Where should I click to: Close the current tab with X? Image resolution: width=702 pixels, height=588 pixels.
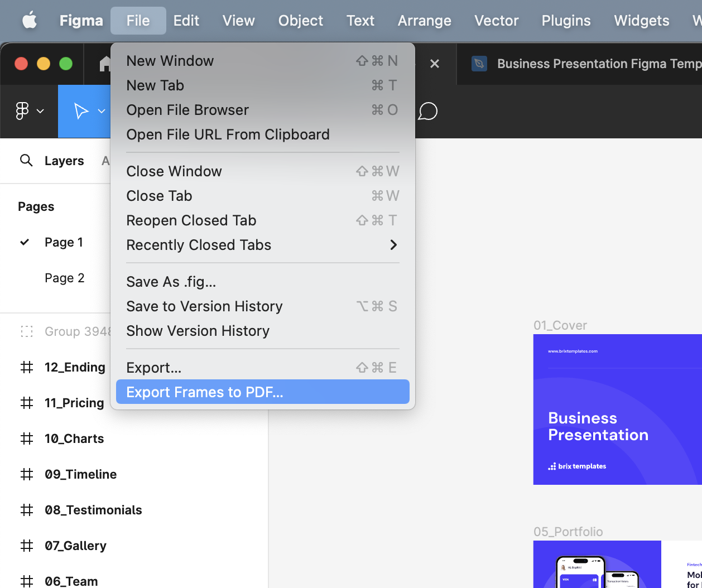pyautogui.click(x=435, y=64)
